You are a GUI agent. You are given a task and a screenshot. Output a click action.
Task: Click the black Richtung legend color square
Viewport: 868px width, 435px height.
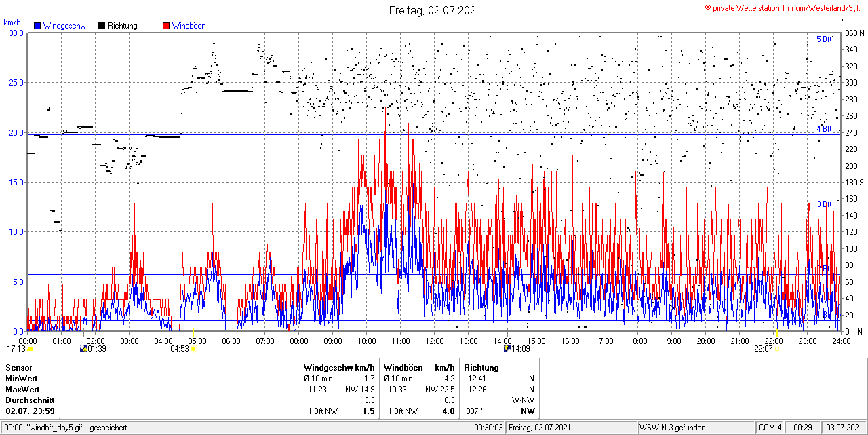[x=102, y=26]
